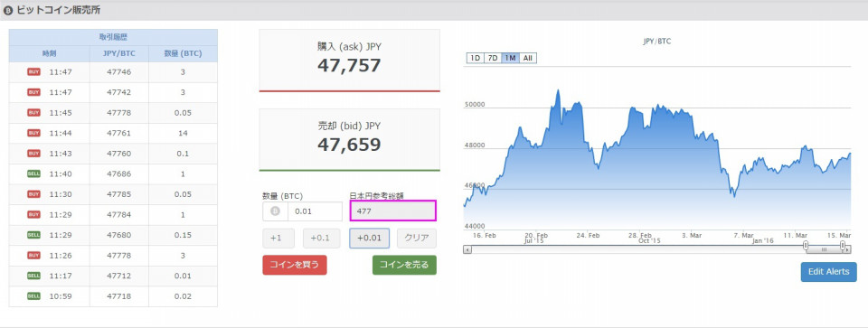The width and height of the screenshot is (868, 328).
Task: Select the 1M chart range
Action: pyautogui.click(x=510, y=58)
